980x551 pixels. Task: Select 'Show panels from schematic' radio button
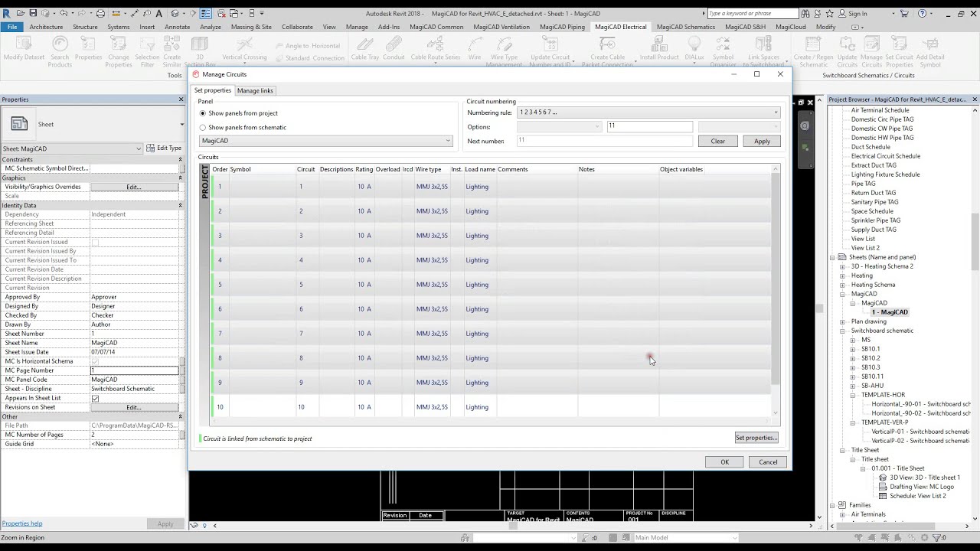pos(203,128)
